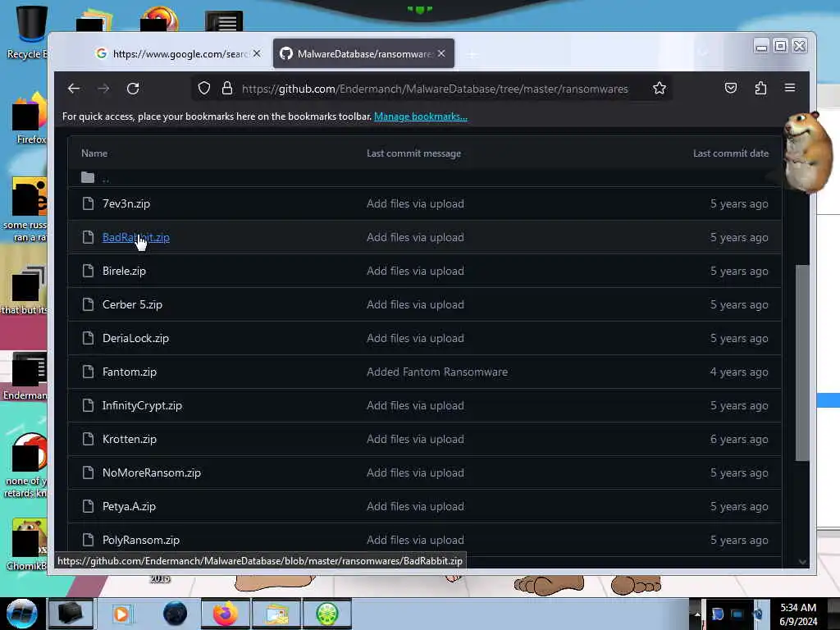Open the Windows Start orb
Image resolution: width=840 pixels, height=630 pixels.
click(x=22, y=613)
